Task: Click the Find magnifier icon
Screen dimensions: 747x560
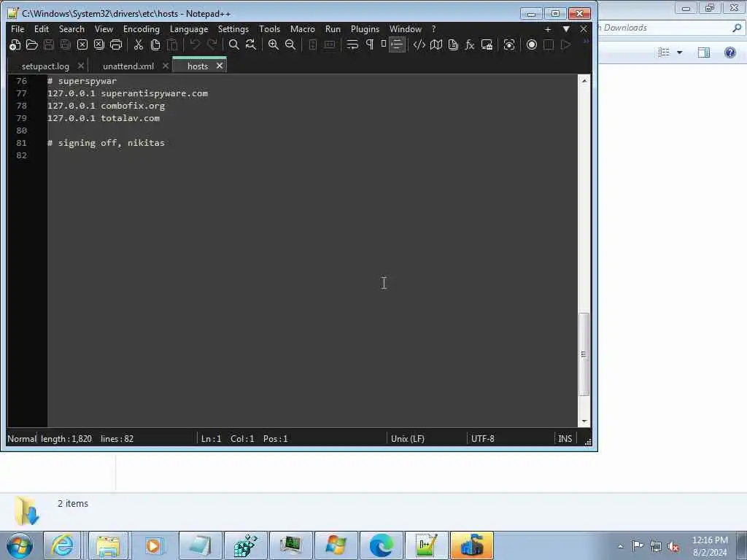Action: [234, 44]
